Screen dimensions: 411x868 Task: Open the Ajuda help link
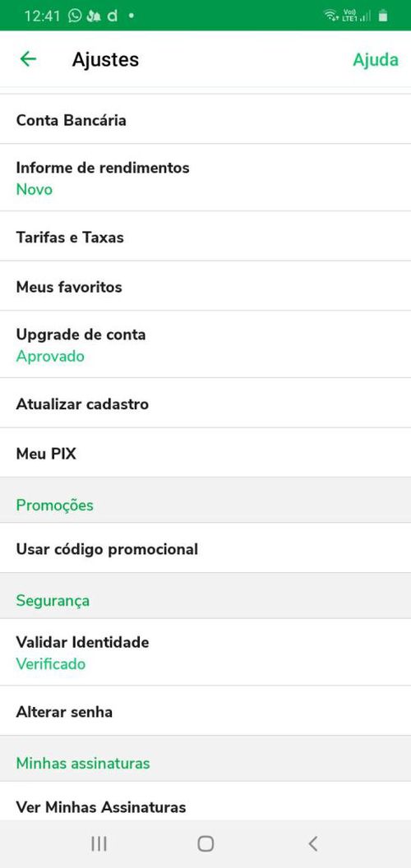(376, 60)
